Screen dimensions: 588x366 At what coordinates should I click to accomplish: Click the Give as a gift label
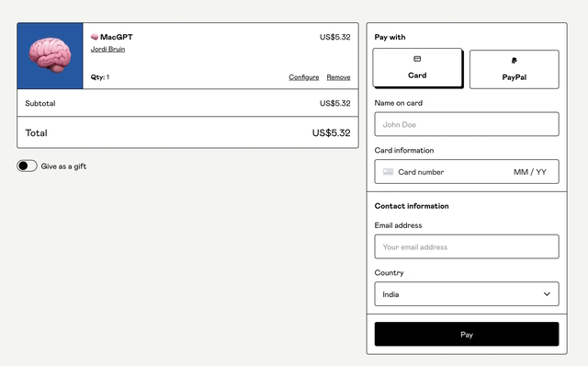tap(63, 166)
